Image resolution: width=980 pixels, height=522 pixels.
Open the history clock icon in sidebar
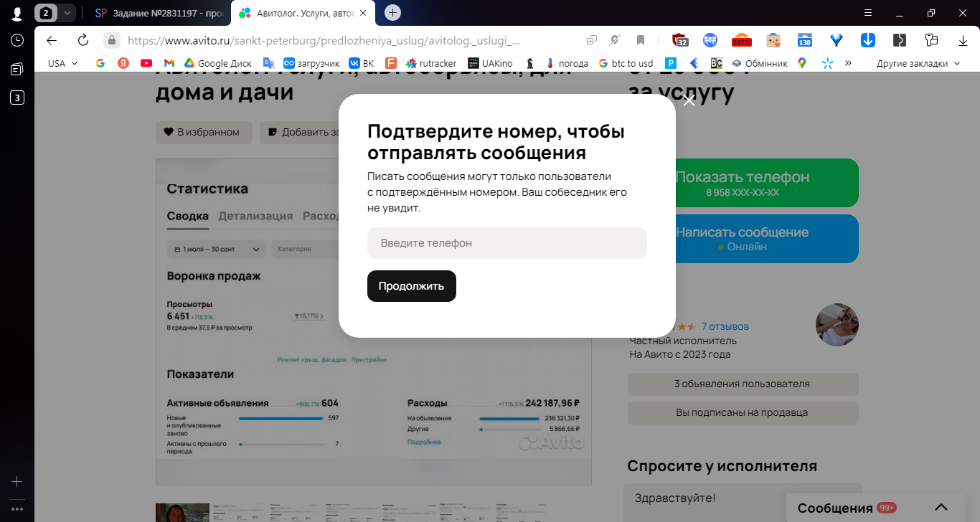(17, 40)
